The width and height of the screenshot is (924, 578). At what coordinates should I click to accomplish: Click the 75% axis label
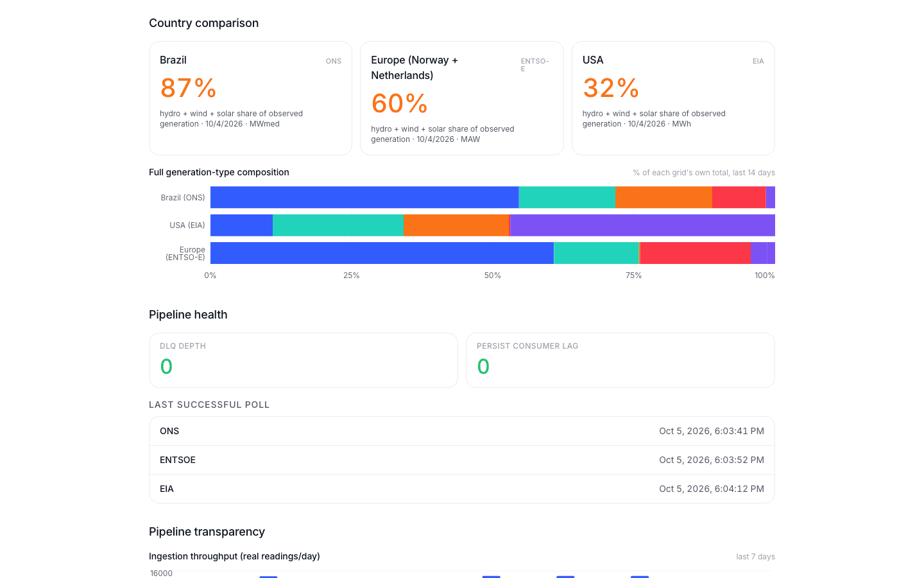tap(634, 276)
